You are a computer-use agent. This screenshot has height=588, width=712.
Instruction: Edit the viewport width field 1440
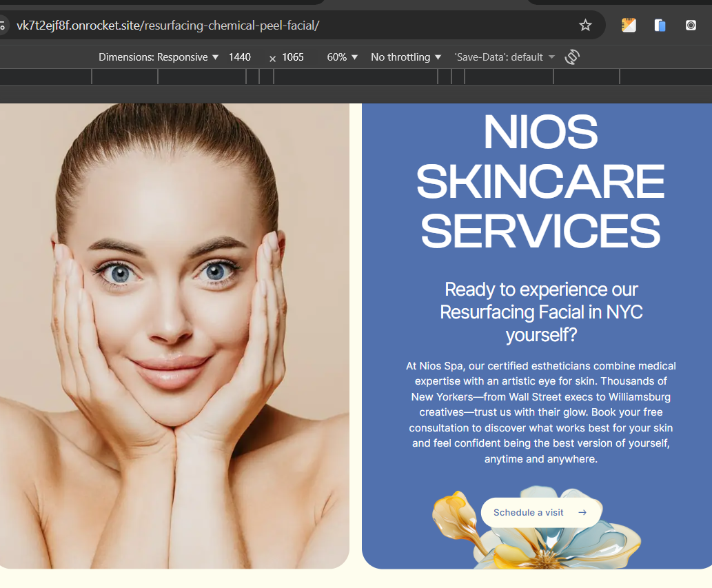pos(240,57)
